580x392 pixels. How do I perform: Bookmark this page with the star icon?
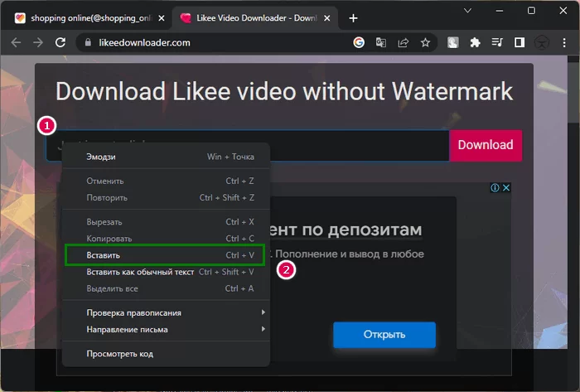(x=425, y=42)
